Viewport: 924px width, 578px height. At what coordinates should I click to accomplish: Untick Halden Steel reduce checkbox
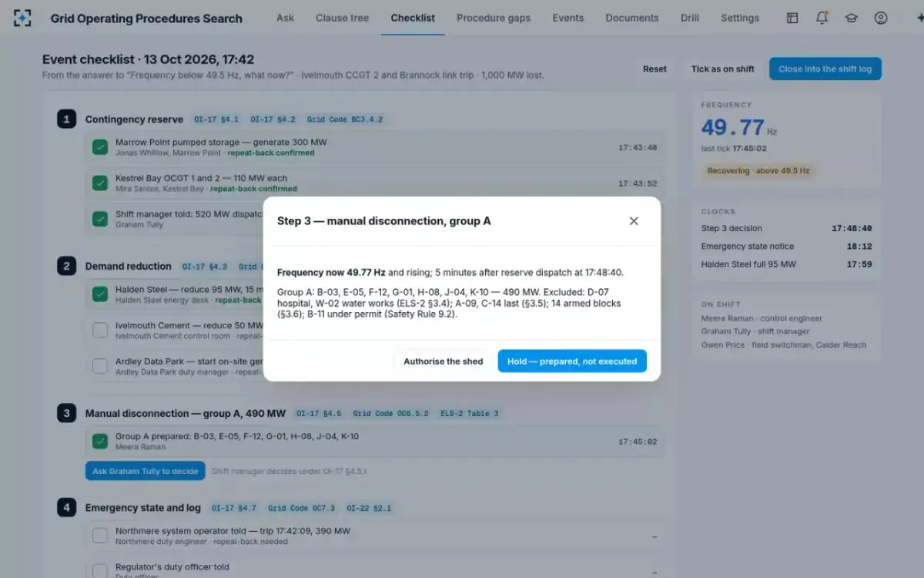coord(100,294)
